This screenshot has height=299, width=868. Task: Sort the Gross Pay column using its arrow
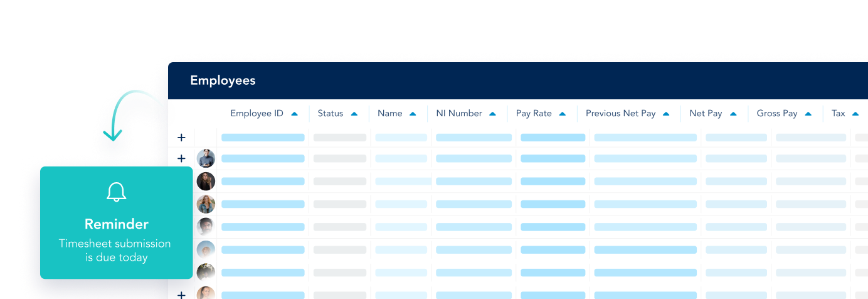coord(808,114)
